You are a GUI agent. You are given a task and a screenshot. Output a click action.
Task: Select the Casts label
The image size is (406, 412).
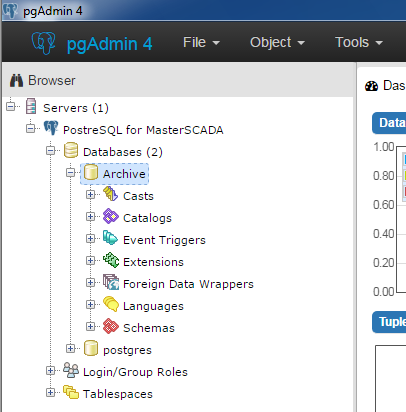pos(138,196)
